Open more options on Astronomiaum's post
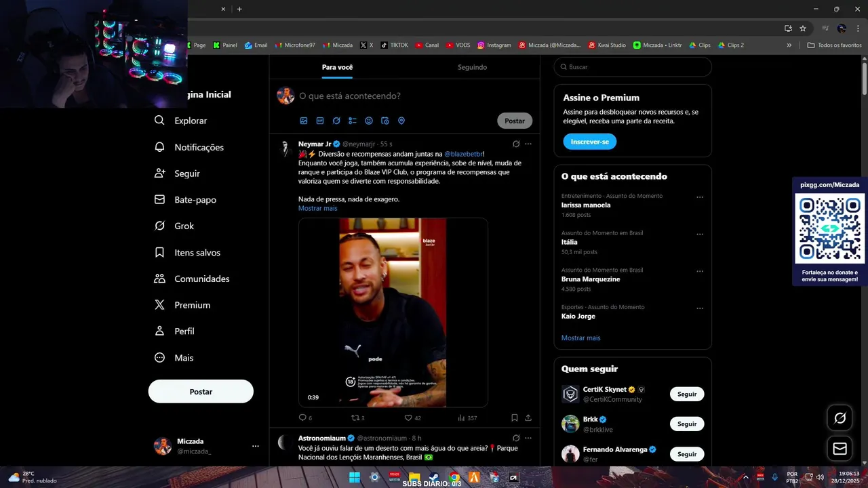Screen dimensions: 868x488 [528, 439]
